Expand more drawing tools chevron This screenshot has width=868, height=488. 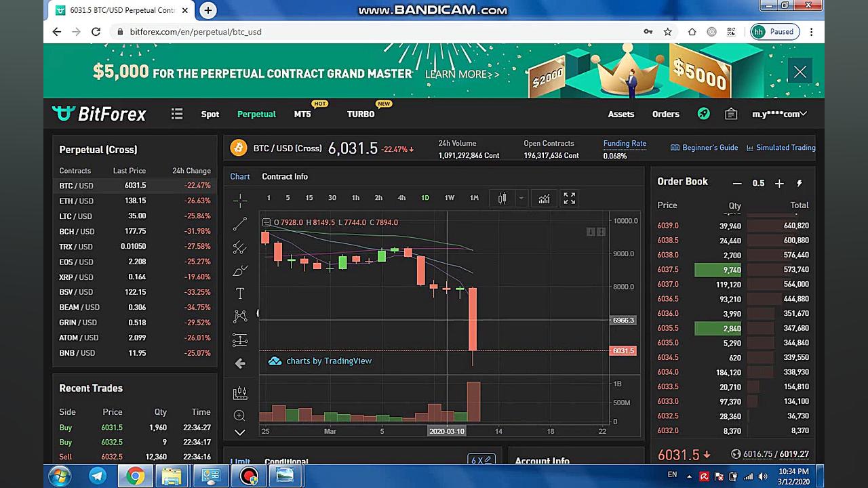239,432
